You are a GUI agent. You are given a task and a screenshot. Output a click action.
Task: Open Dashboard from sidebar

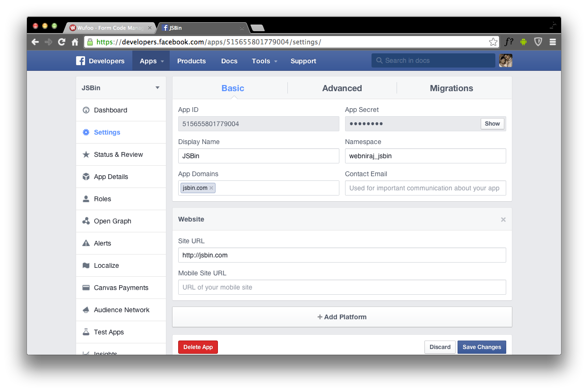click(121, 110)
